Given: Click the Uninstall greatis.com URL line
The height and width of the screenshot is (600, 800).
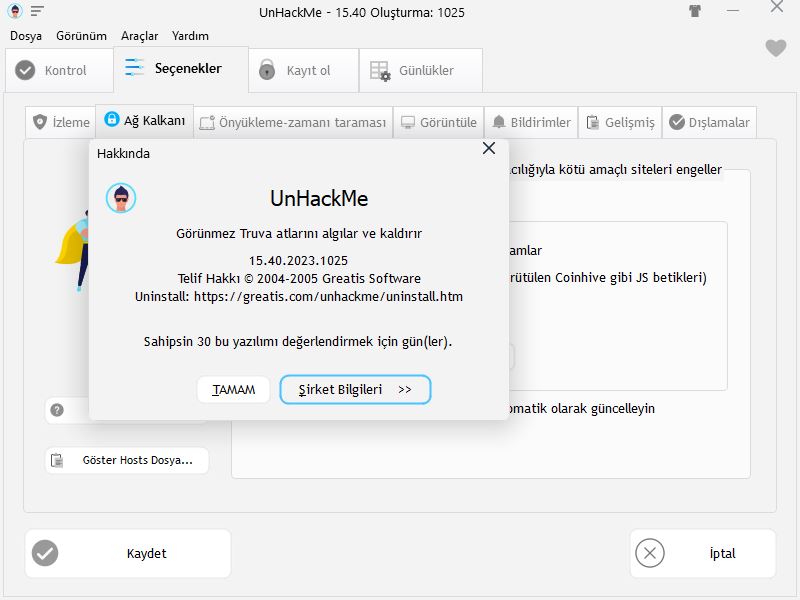Looking at the screenshot, I should [299, 296].
